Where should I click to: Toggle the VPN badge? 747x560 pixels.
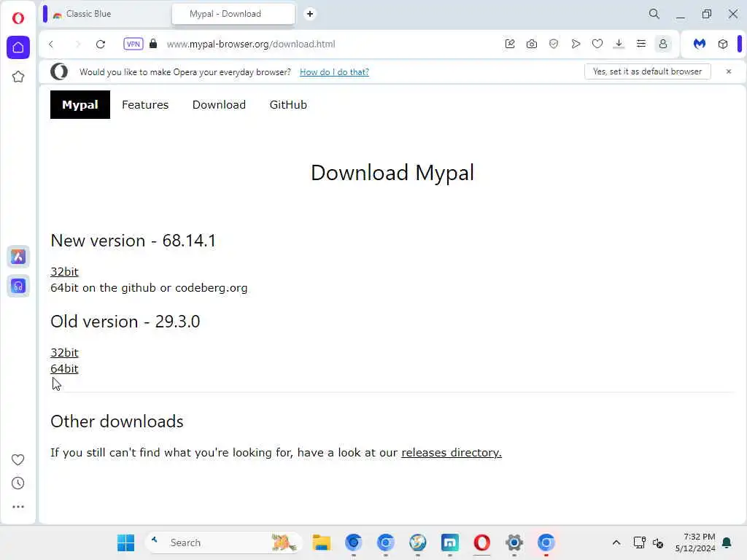click(133, 44)
